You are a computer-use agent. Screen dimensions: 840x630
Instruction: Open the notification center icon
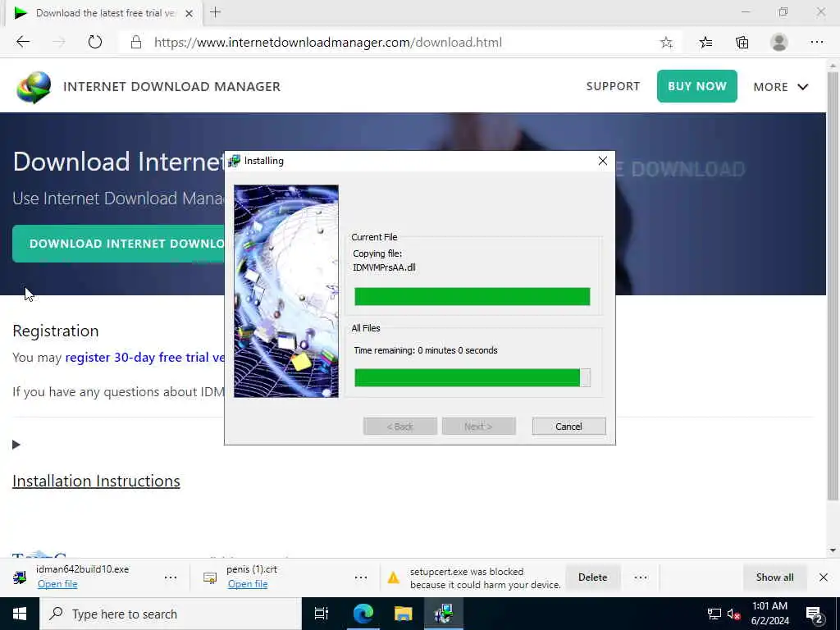click(815, 614)
